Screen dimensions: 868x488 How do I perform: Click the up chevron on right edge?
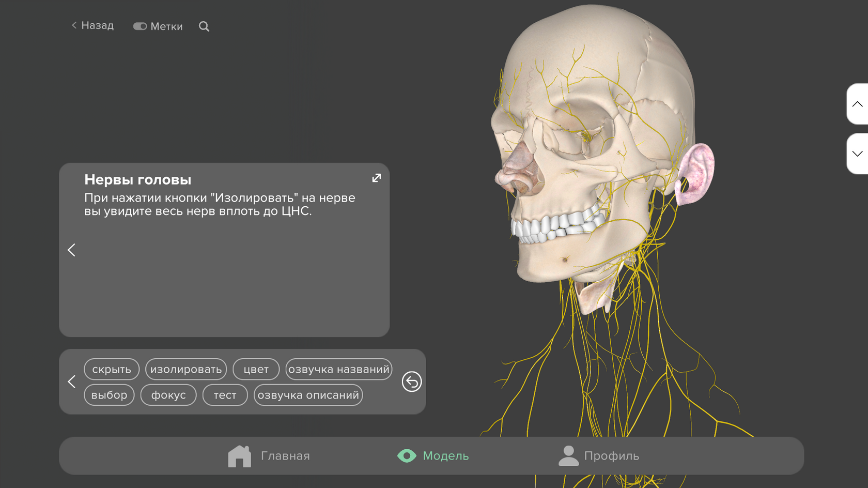[857, 104]
